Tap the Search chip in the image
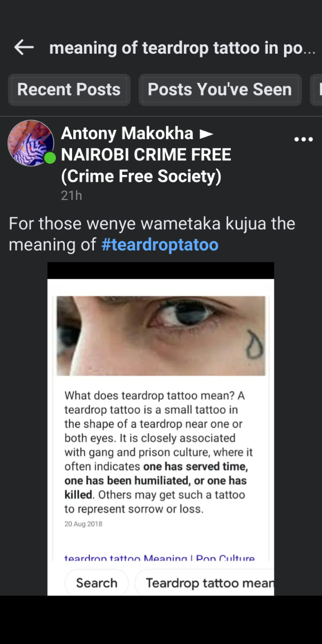Image resolution: width=322 pixels, height=644 pixels. (x=97, y=583)
